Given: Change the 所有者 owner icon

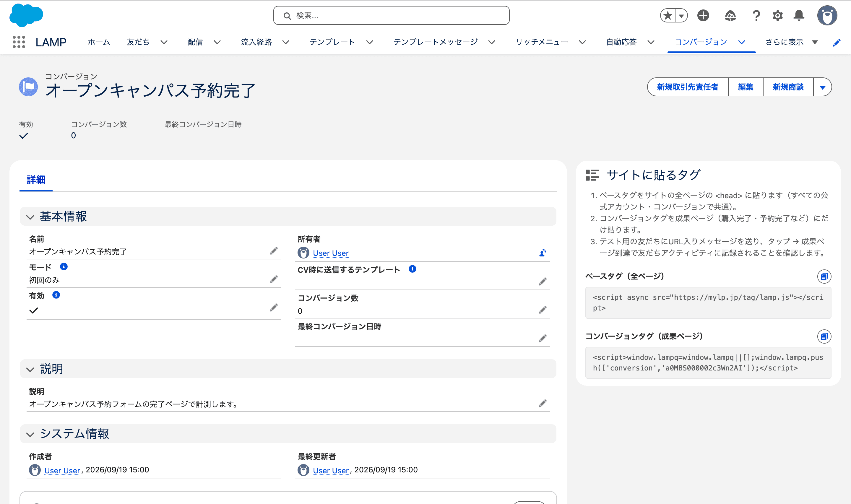Looking at the screenshot, I should tap(543, 253).
